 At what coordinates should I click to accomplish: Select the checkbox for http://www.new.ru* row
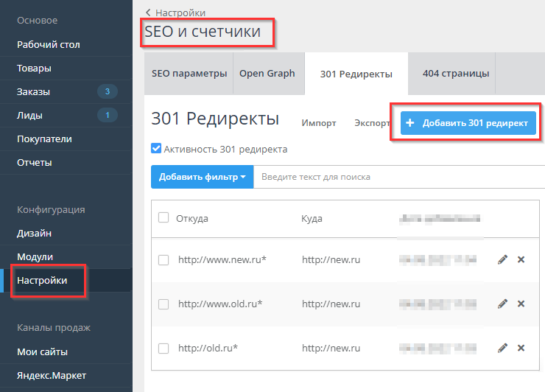point(163,259)
